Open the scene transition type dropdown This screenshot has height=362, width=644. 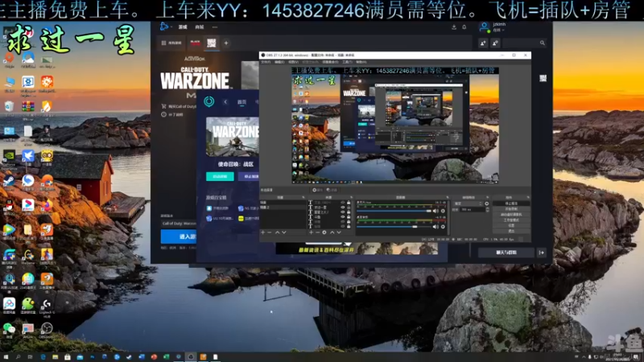(469, 204)
